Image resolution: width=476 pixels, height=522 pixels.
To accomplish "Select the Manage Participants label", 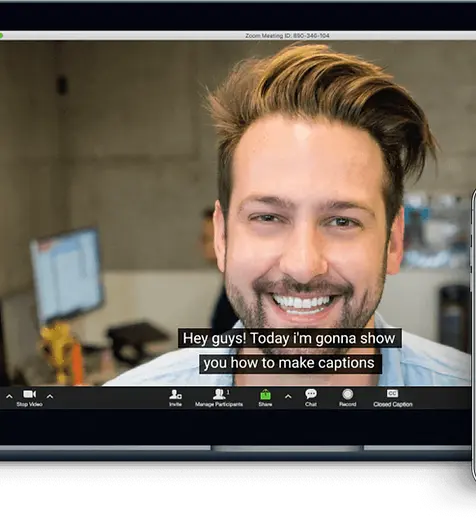I will [219, 404].
